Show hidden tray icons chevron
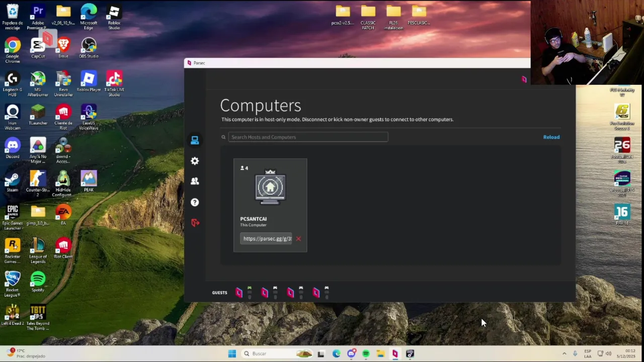644x362 pixels. [x=564, y=354]
